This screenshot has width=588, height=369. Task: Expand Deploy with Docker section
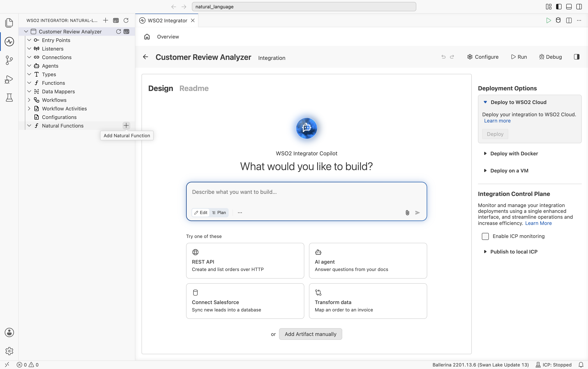pos(511,154)
